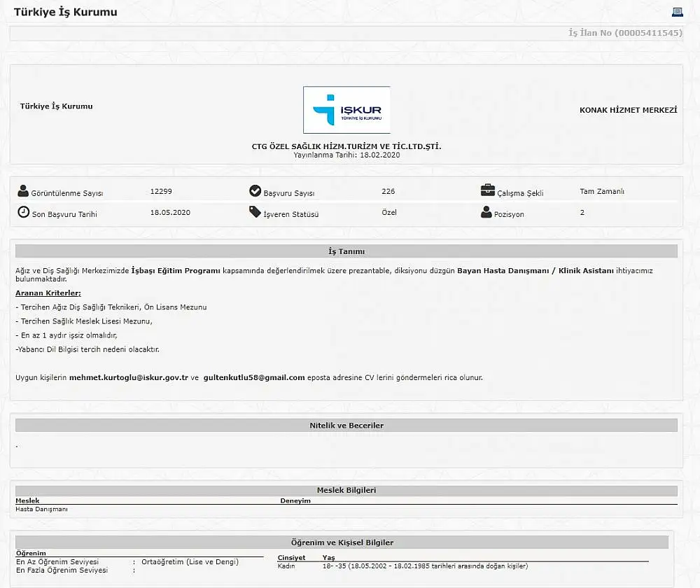The height and width of the screenshot is (588, 700).
Task: Click the Yaş column header
Action: point(328,558)
